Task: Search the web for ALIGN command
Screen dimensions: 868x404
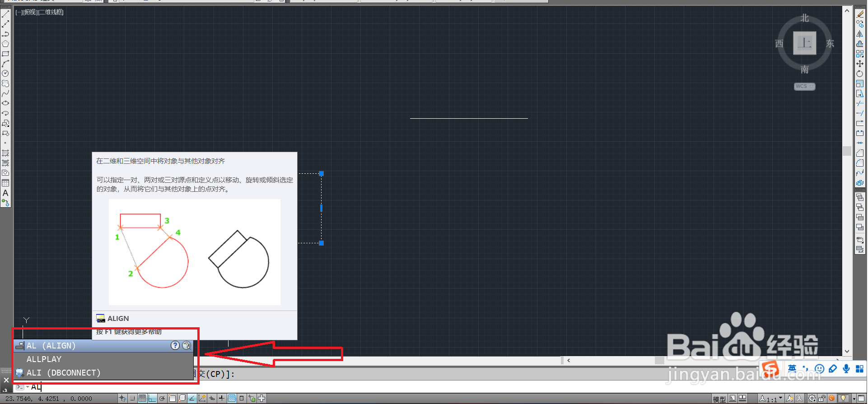Action: [187, 346]
